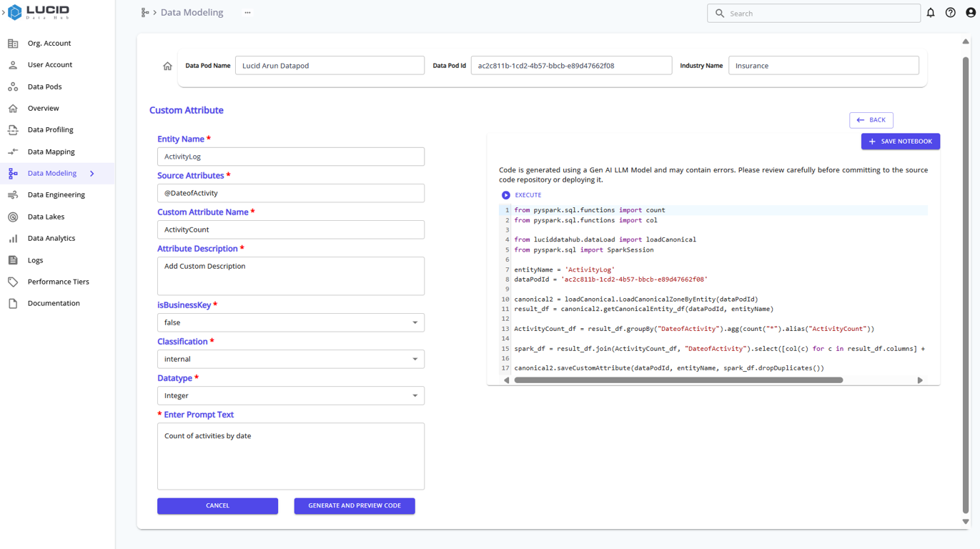
Task: Click the page vertical scrollbar
Action: [x=966, y=285]
